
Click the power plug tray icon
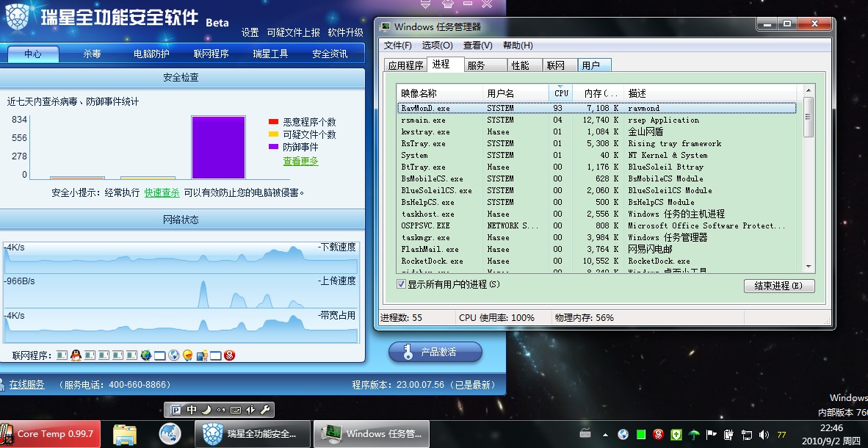[x=729, y=435]
